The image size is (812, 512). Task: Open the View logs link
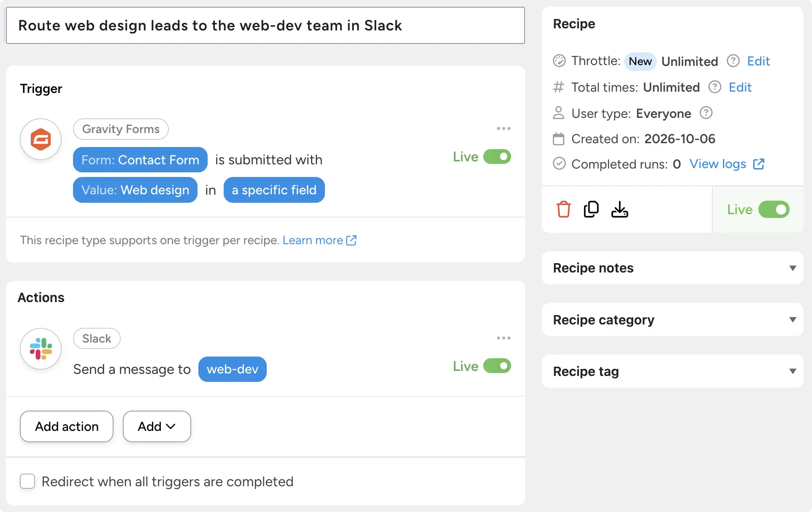tap(717, 164)
